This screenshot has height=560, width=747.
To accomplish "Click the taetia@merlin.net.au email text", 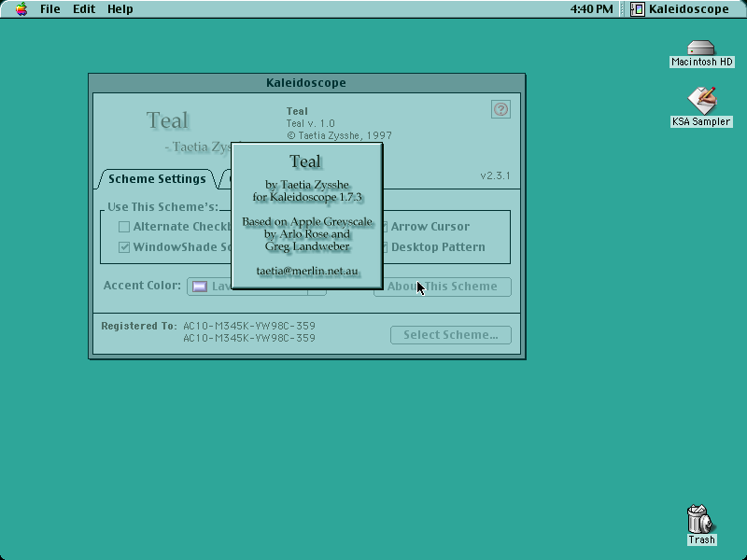I will [307, 271].
